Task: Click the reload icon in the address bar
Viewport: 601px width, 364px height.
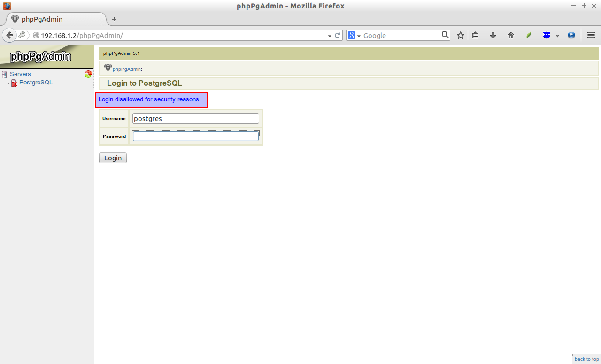Action: pos(337,35)
